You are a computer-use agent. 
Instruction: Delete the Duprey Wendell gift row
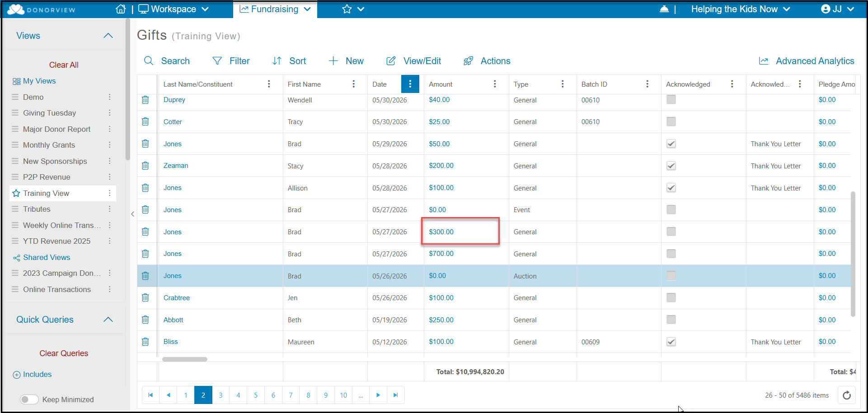click(145, 100)
